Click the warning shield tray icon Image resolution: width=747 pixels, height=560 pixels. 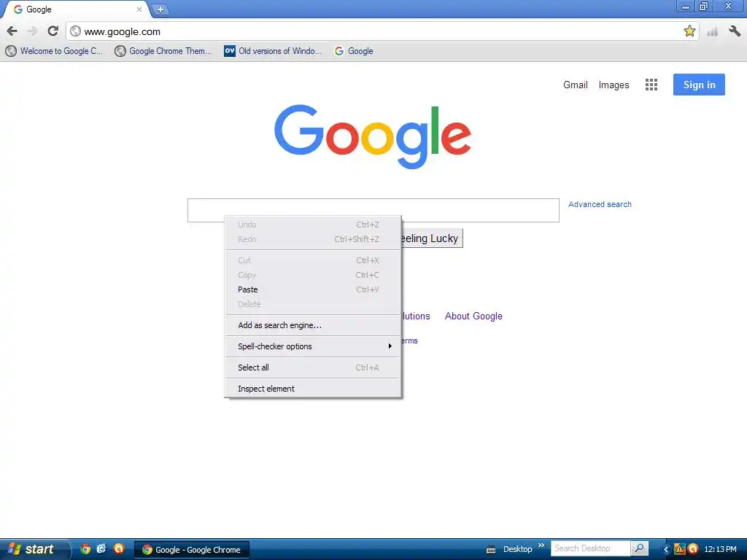coord(680,549)
